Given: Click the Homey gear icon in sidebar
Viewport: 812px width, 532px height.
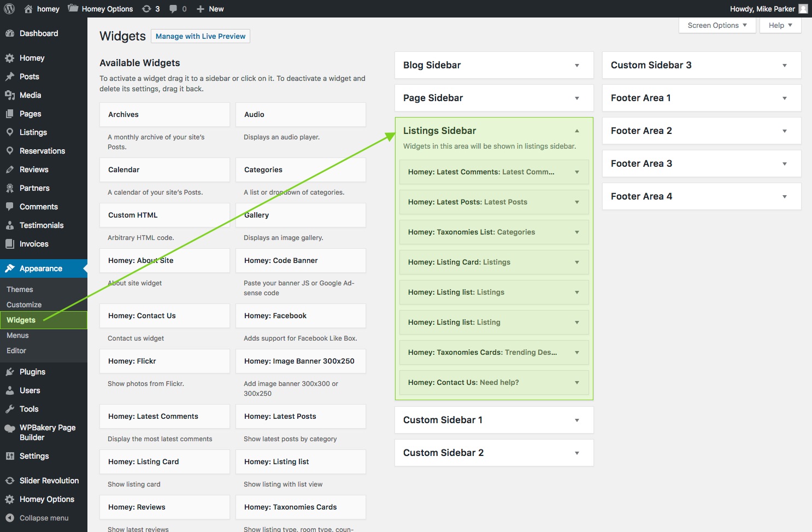Looking at the screenshot, I should click(x=10, y=58).
